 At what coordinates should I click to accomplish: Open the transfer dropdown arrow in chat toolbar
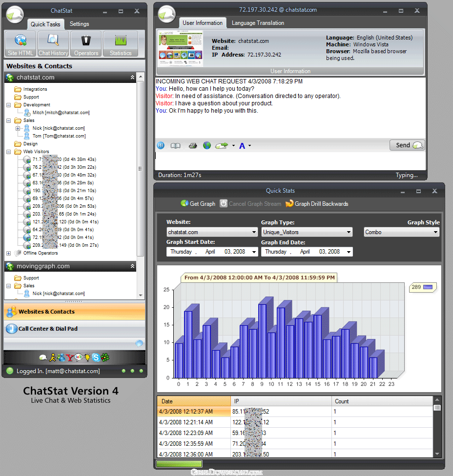pos(233,146)
